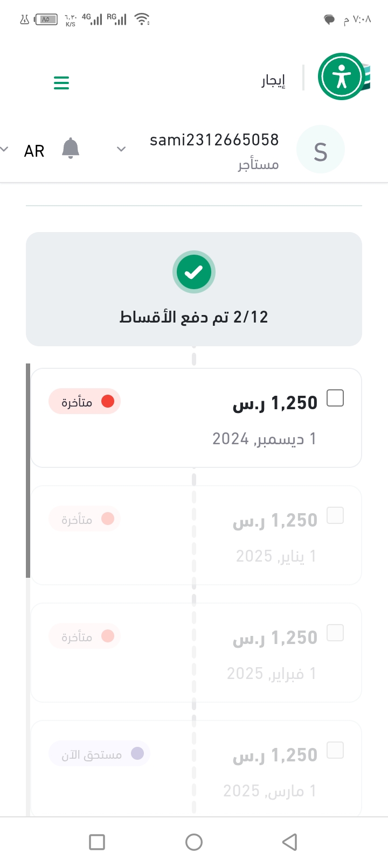388x868 pixels.
Task: Open Android recent apps square
Action: 97,842
